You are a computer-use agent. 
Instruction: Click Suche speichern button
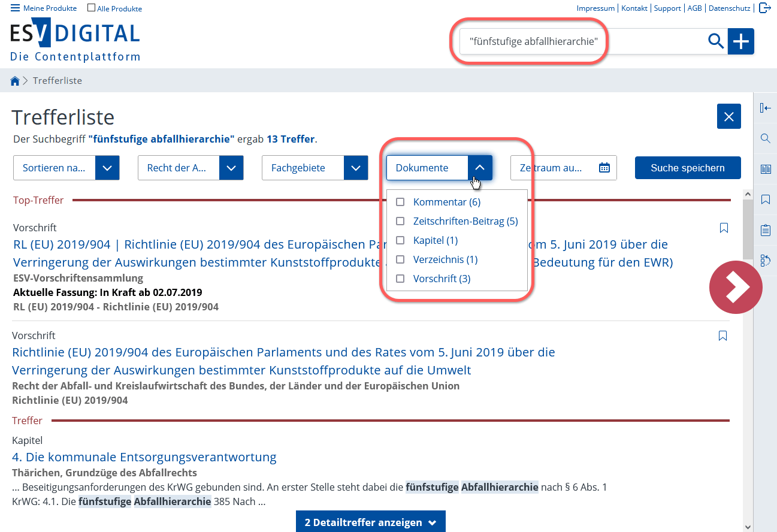tap(688, 168)
